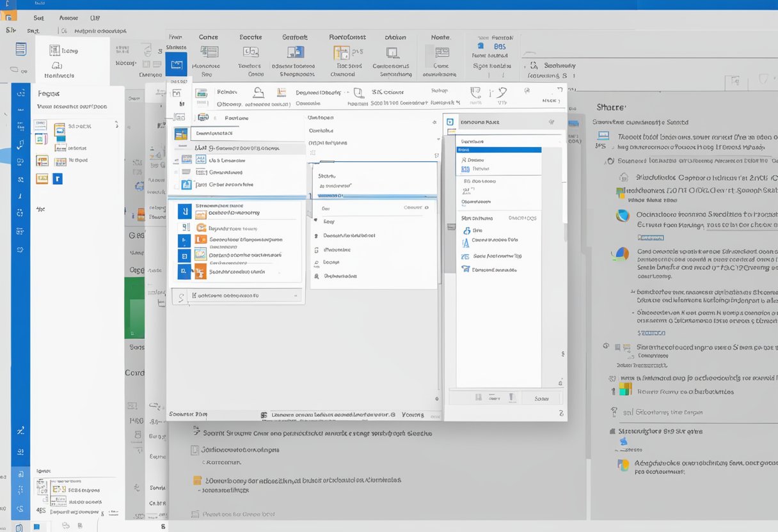
Task: Switch to the 'Eocate' ribbon tab
Action: coord(251,37)
